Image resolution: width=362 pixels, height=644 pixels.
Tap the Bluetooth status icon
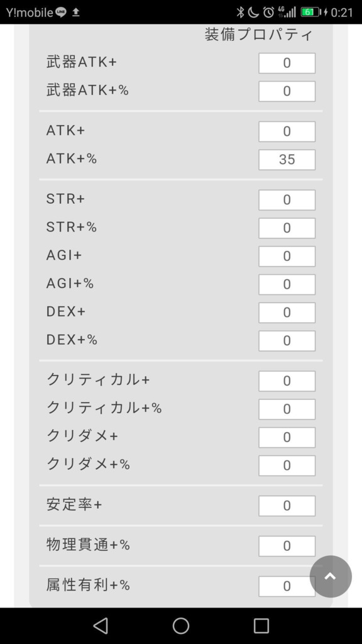240,13
